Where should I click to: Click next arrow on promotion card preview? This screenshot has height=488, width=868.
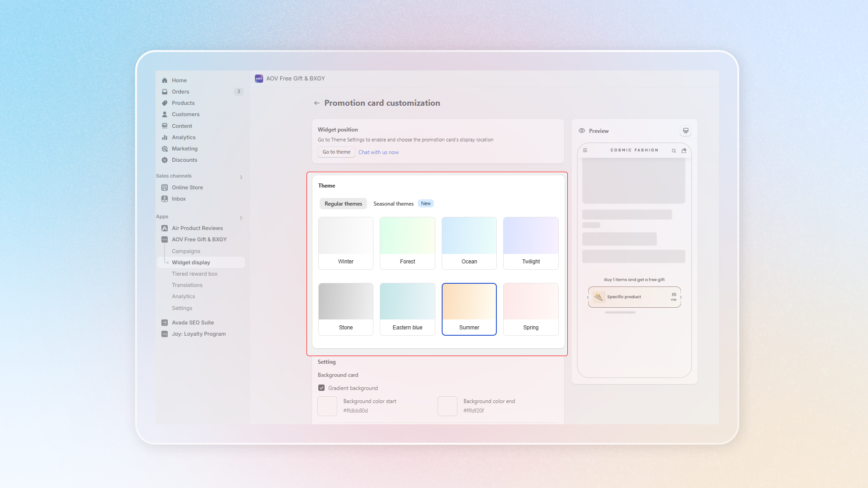681,297
